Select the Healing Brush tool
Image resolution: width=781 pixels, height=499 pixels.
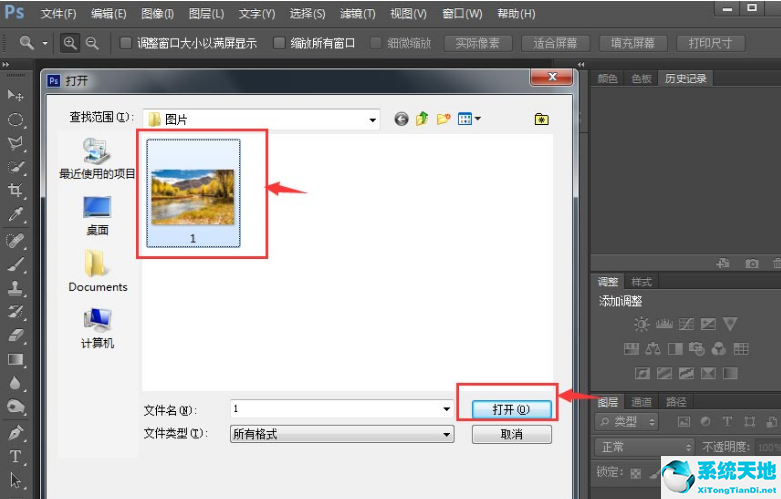click(15, 241)
